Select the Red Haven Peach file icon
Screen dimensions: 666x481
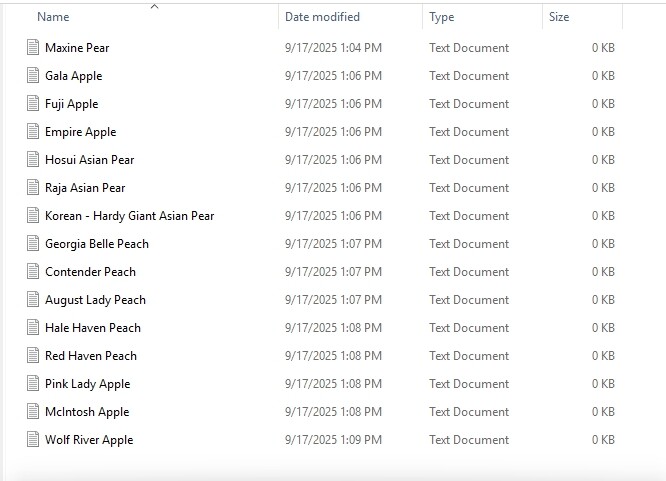(34, 356)
